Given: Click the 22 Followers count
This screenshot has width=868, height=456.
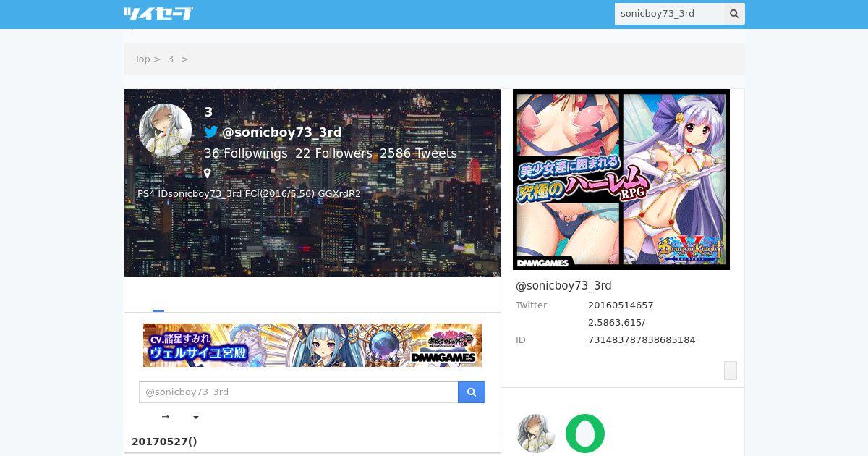Looking at the screenshot, I should coord(333,153).
